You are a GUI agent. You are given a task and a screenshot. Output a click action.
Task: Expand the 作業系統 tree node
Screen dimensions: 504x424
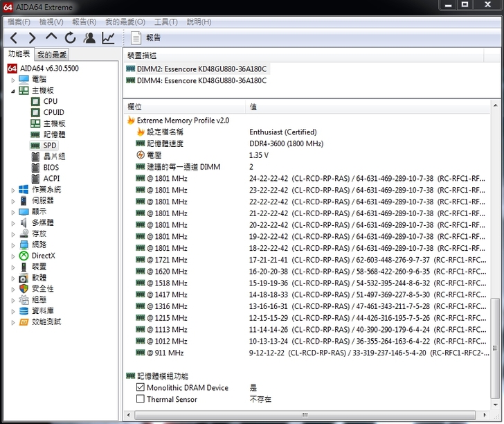pyautogui.click(x=13, y=190)
